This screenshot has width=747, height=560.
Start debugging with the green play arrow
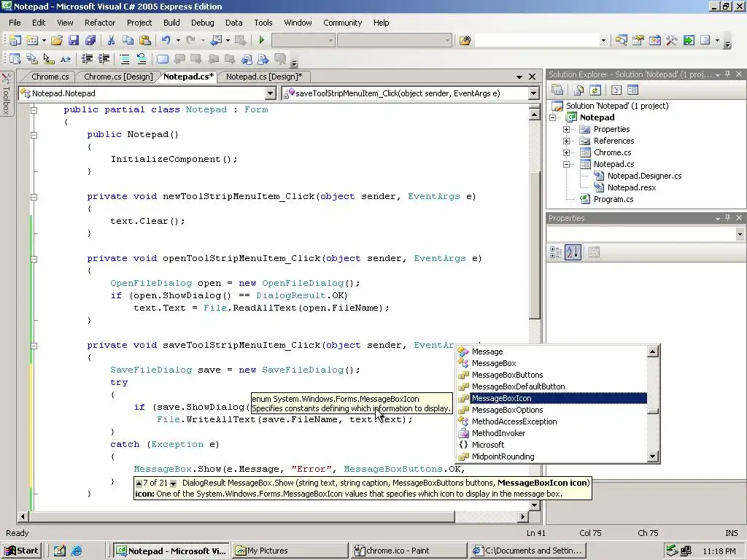pyautogui.click(x=261, y=41)
